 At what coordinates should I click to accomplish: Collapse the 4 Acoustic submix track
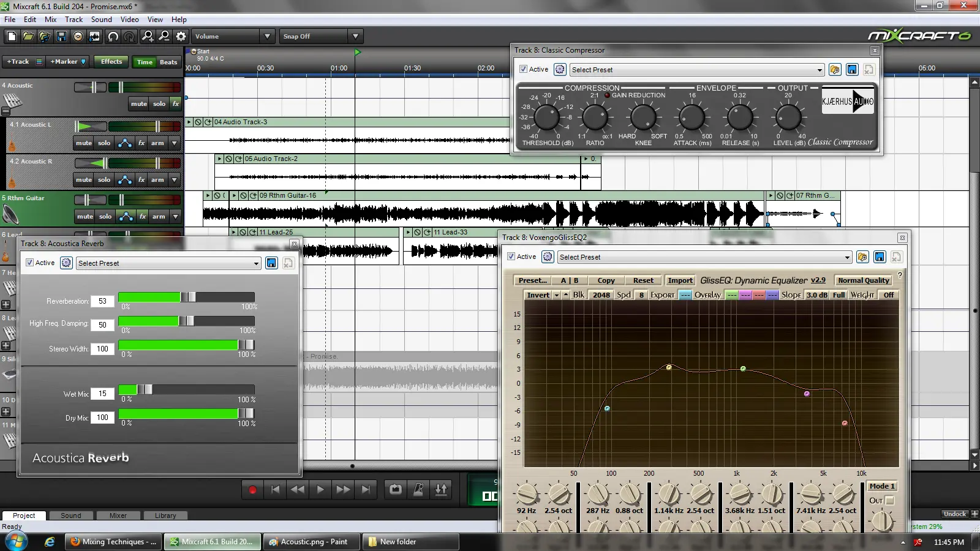6,111
